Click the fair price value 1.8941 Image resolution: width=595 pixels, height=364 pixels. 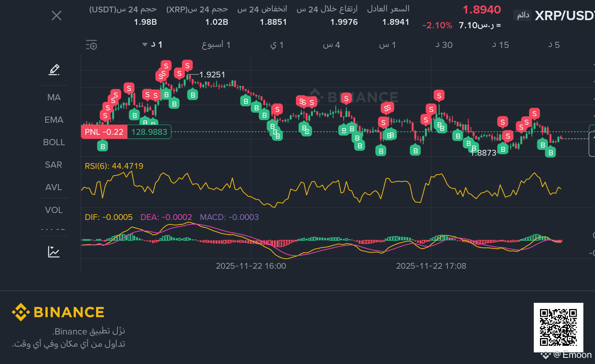[x=396, y=22]
